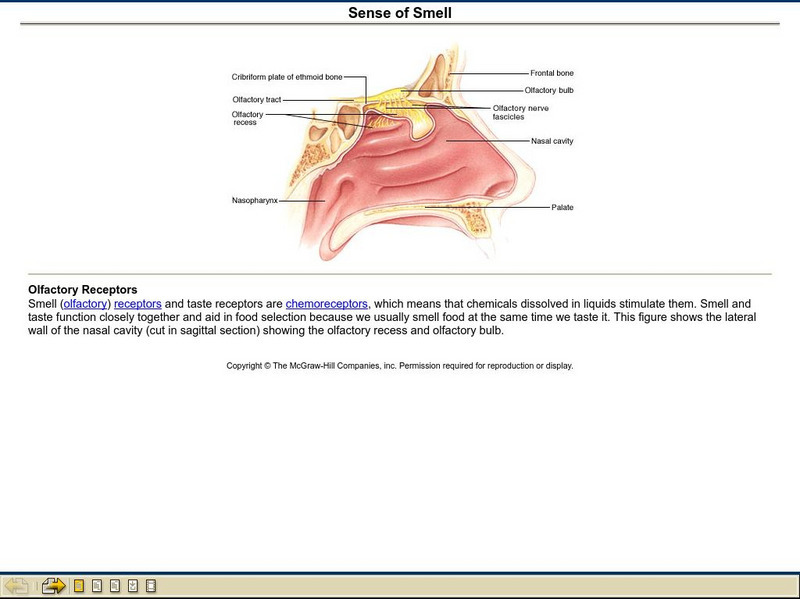Open the second image page icon

click(113, 585)
